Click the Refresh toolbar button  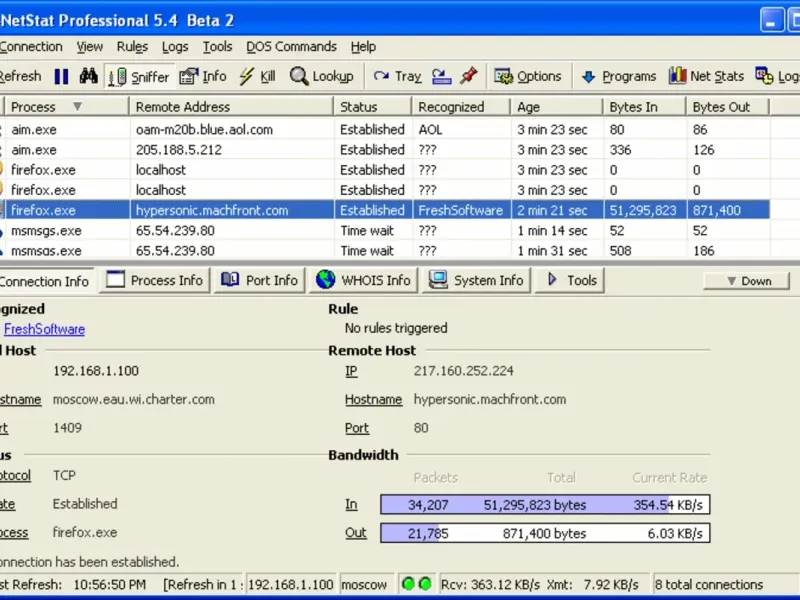tap(20, 77)
